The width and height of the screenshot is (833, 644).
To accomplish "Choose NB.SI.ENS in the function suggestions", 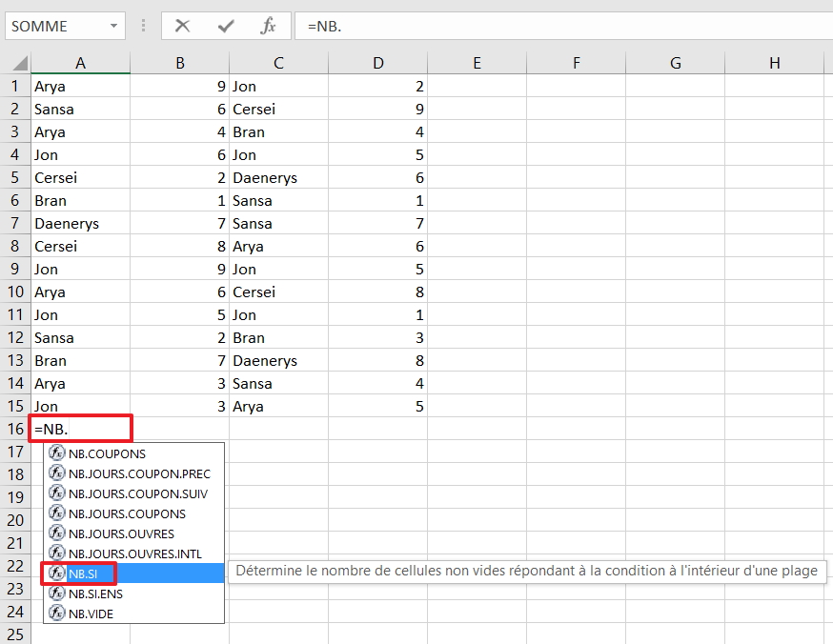I will (95, 594).
